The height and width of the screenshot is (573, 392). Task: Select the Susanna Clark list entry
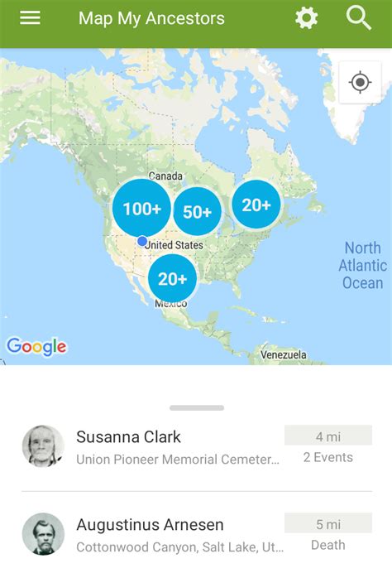(x=197, y=447)
